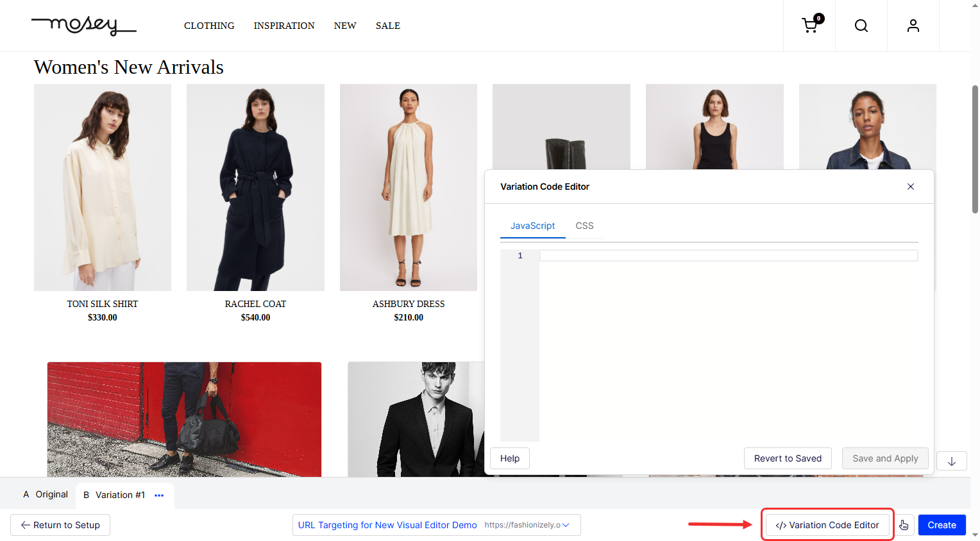
Task: Click the Create button
Action: [x=942, y=525]
